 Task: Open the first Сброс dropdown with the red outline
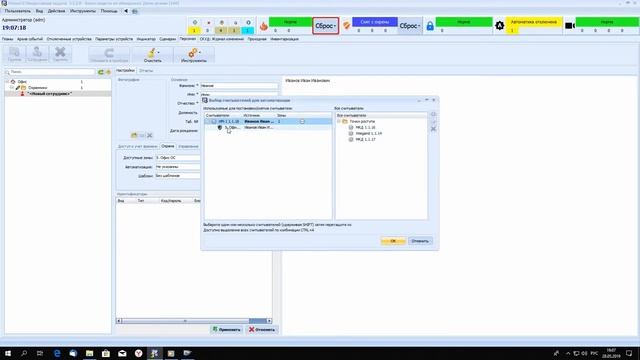[325, 26]
